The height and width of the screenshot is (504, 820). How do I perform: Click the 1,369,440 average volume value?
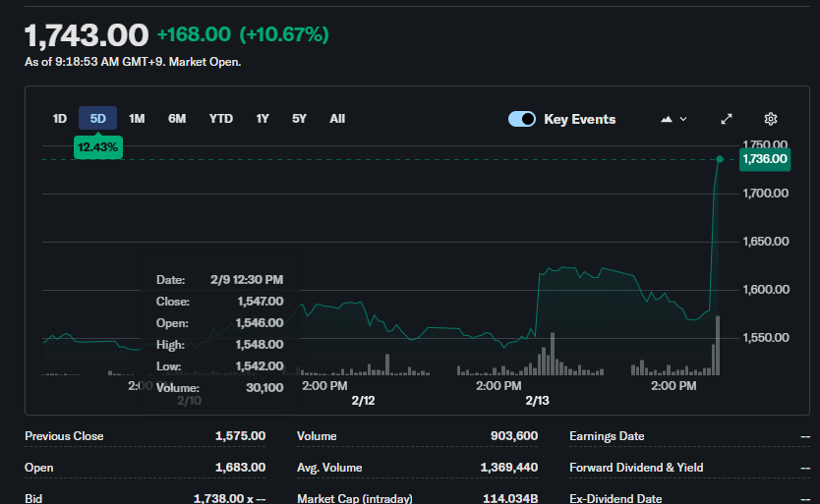509,468
